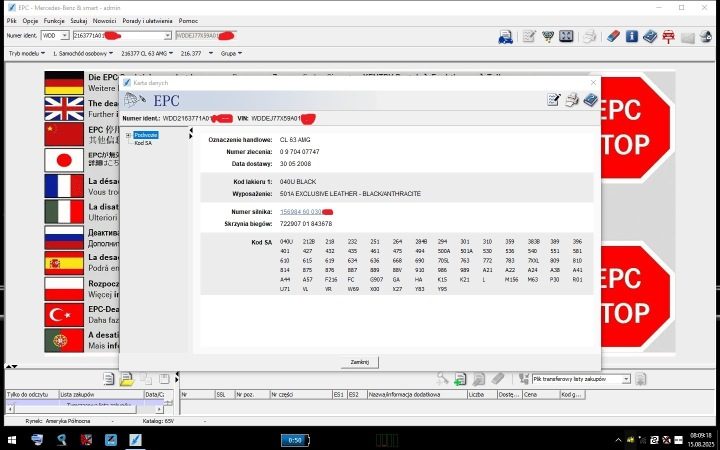Click the grey envelope icon in the main toolbar
The width and height of the screenshot is (720, 450).
[x=687, y=38]
